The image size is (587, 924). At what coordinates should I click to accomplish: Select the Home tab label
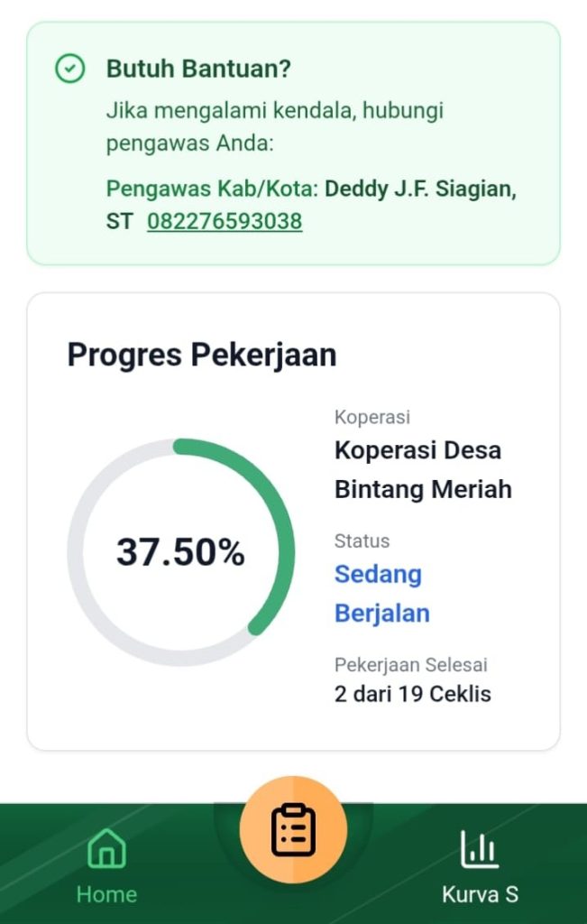point(106,894)
